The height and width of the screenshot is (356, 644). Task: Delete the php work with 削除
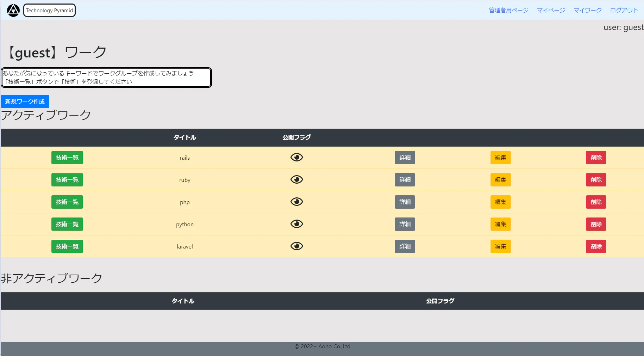click(596, 202)
